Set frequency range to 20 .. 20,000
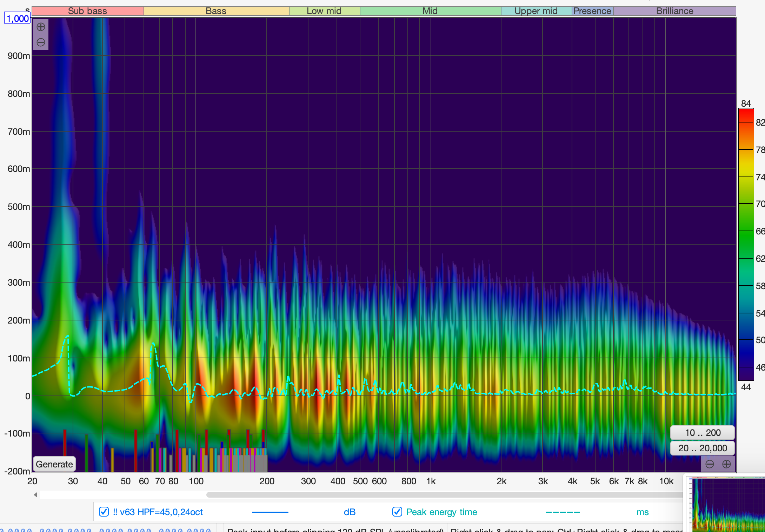This screenshot has width=765, height=532. pyautogui.click(x=703, y=448)
